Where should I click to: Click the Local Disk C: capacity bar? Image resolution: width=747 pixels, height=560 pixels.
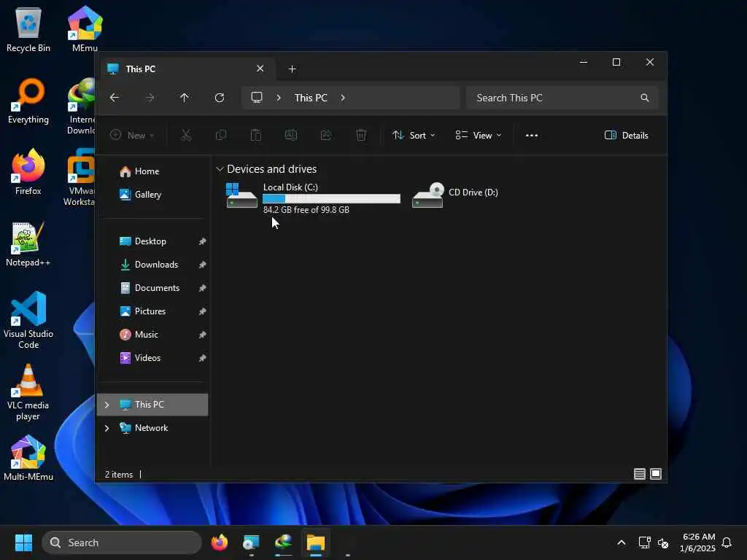[331, 198]
